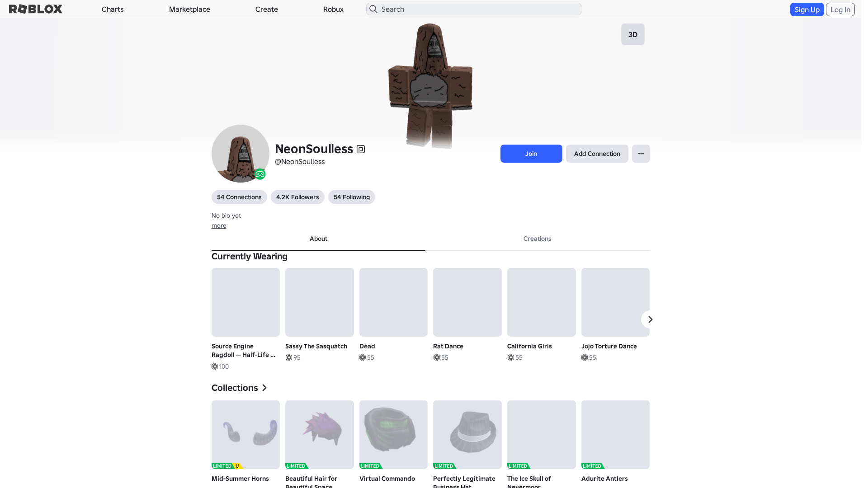Click the Log In button
This screenshot has width=868, height=488.
(x=840, y=9)
